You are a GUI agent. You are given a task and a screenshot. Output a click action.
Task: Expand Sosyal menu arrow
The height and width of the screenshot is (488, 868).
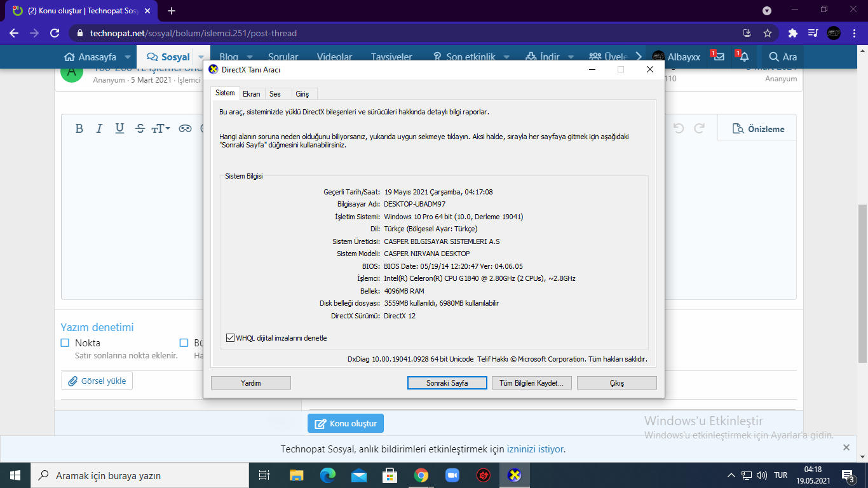[x=201, y=57]
